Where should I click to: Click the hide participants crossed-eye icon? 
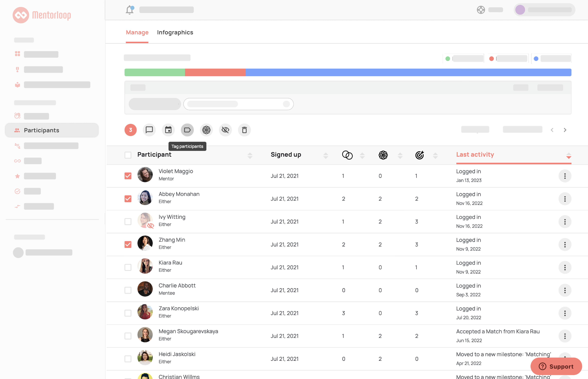click(225, 130)
